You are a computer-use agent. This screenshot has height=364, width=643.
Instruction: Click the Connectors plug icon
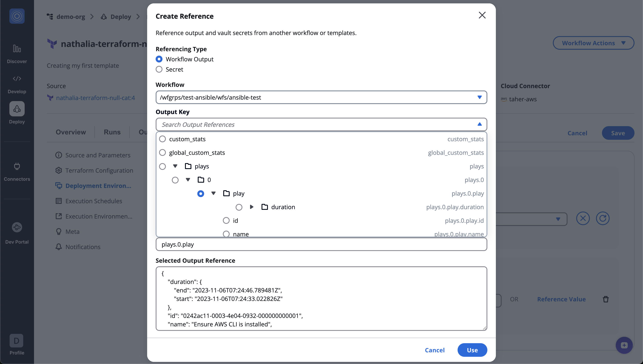click(x=17, y=166)
